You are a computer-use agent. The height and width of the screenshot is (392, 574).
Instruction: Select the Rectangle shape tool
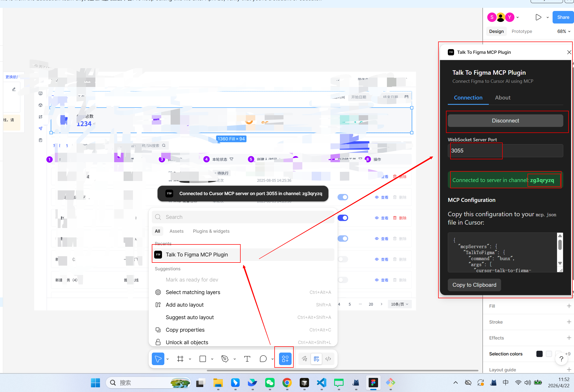(x=203, y=359)
